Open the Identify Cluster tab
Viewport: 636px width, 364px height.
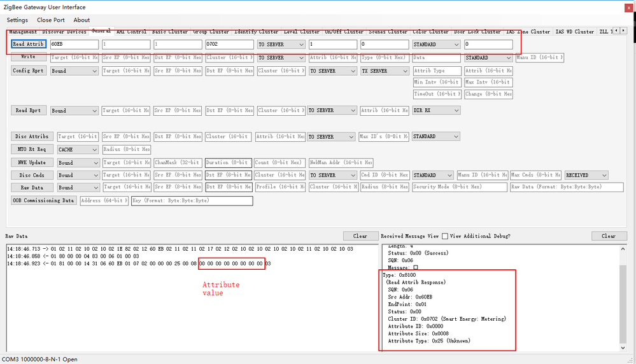click(x=257, y=32)
